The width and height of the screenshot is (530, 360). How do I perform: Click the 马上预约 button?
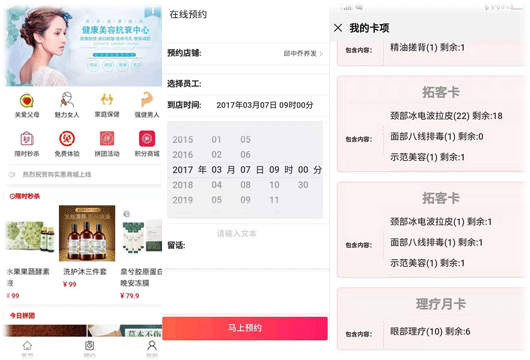pos(245,328)
